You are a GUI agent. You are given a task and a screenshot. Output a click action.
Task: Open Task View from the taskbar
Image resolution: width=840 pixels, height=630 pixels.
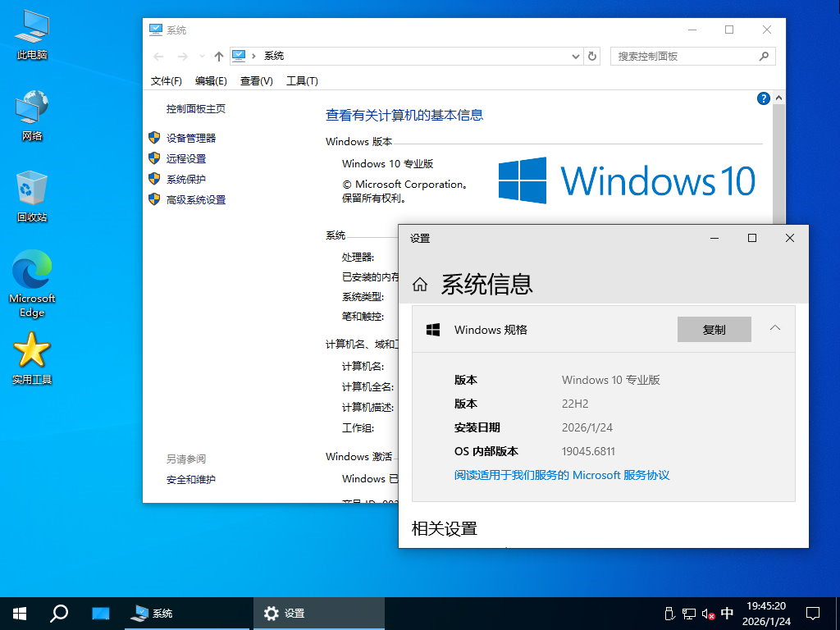pos(100,613)
